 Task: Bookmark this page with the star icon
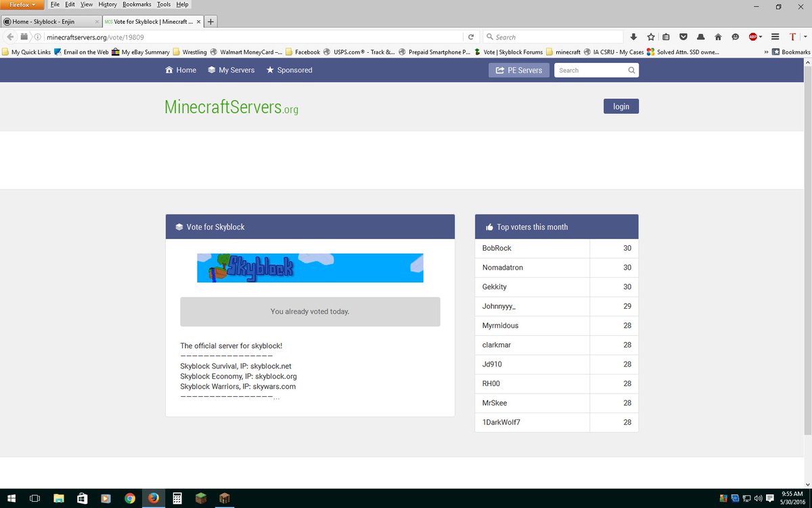[x=650, y=37]
